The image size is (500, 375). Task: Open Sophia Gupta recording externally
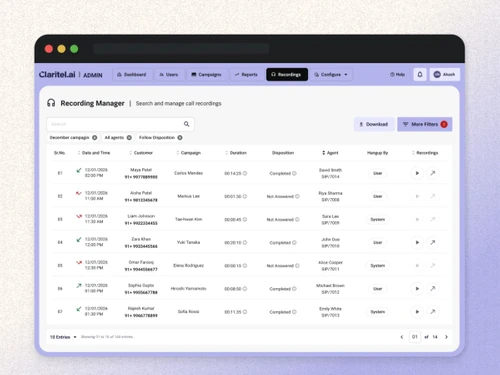coord(433,289)
